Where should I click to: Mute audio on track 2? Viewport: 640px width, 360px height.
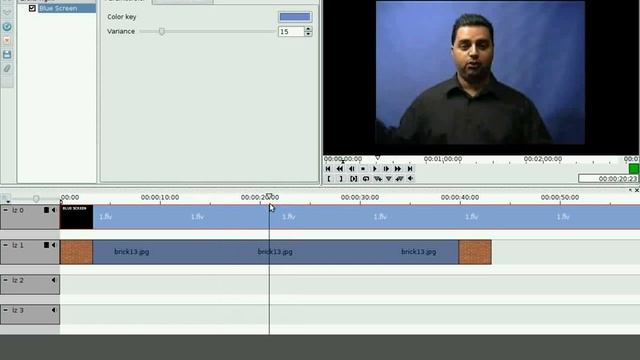point(53,280)
